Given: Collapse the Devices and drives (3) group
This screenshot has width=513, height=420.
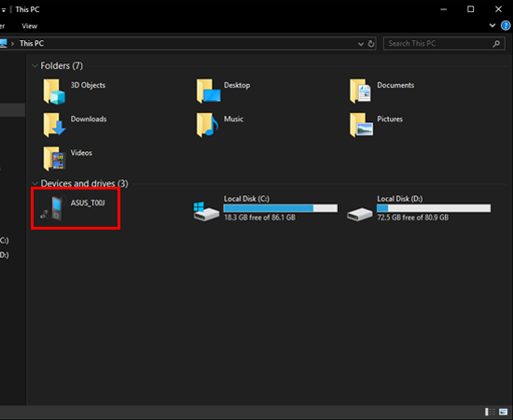Looking at the screenshot, I should pos(35,183).
